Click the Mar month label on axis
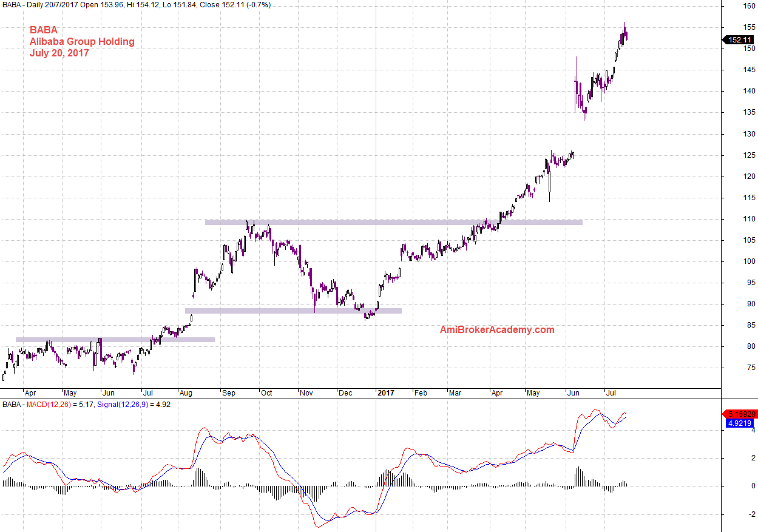 click(x=455, y=393)
